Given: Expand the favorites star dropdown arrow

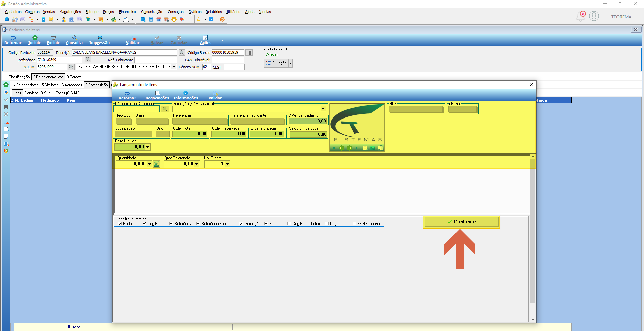Looking at the screenshot, I should [205, 19].
